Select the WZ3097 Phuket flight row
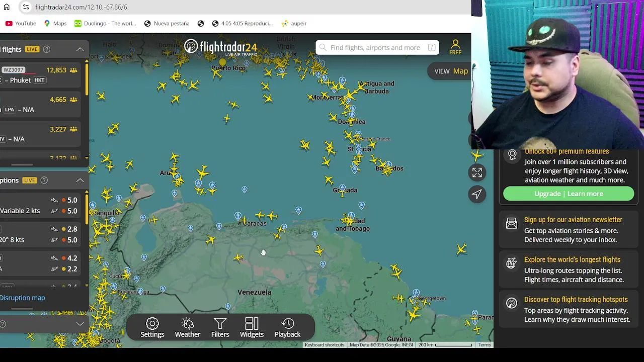The height and width of the screenshot is (362, 644). coord(40,75)
